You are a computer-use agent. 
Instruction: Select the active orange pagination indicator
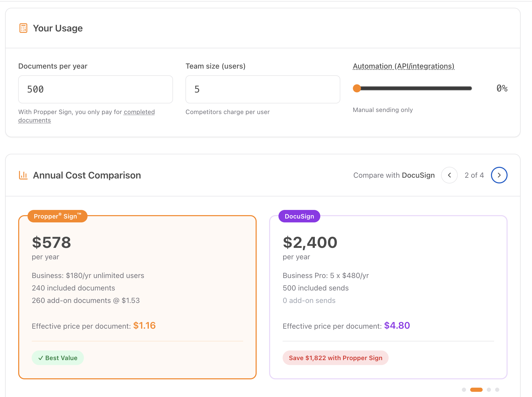476,390
